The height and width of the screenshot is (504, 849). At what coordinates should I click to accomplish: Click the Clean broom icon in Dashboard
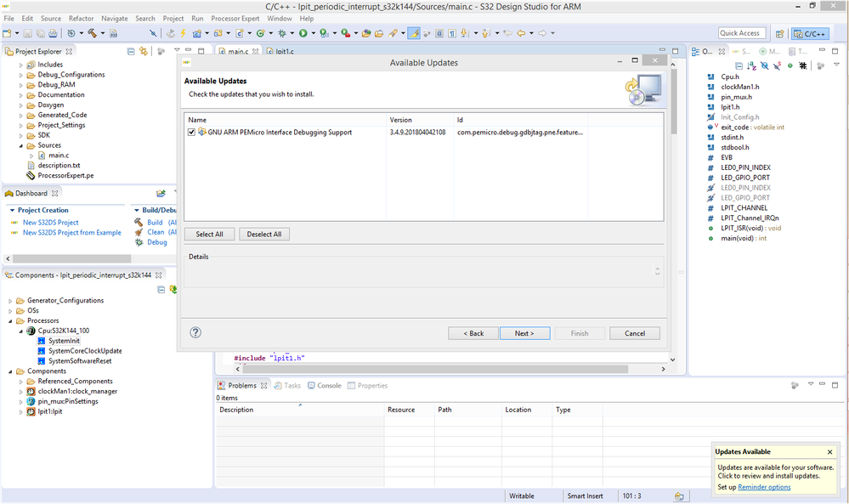139,232
